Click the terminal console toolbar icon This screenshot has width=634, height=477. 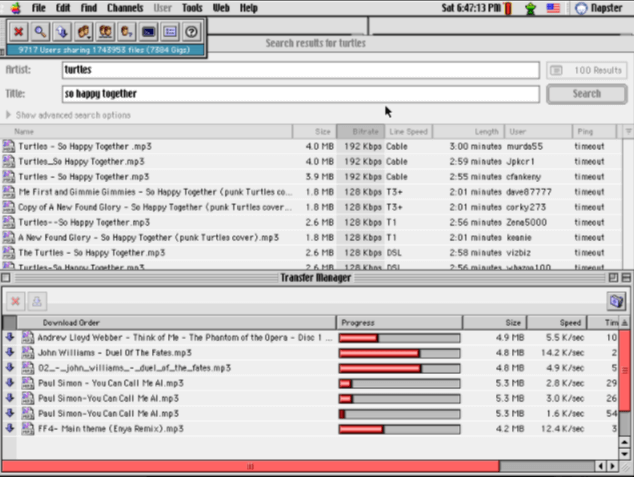(148, 31)
